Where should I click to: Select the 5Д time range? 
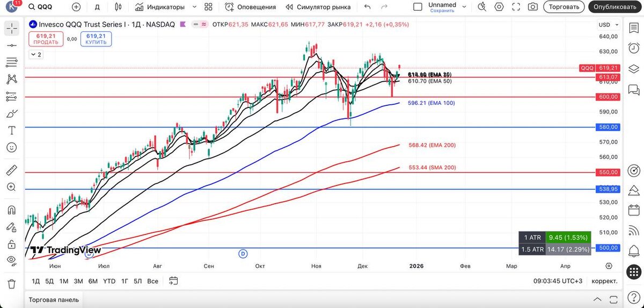(49, 281)
